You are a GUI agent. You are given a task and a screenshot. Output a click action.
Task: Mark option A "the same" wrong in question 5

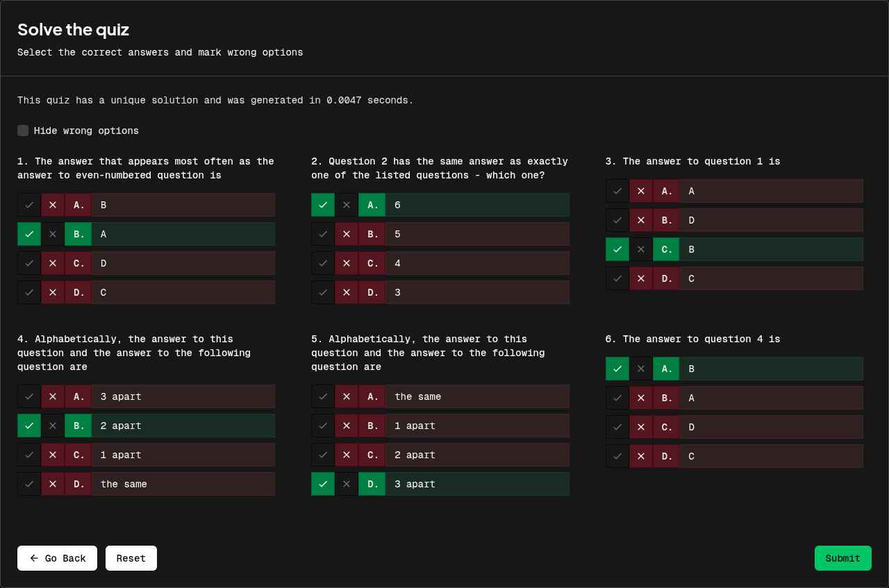(x=347, y=396)
